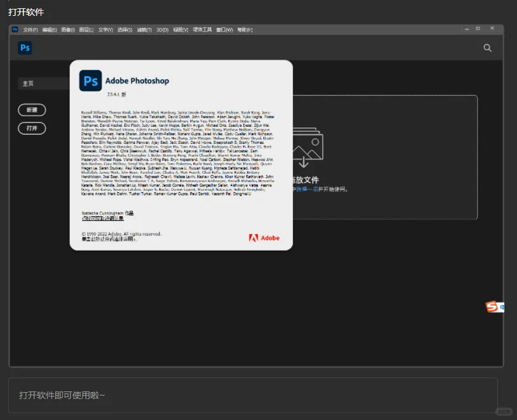
Task: Click the 打开软件 heading
Action: click(26, 12)
